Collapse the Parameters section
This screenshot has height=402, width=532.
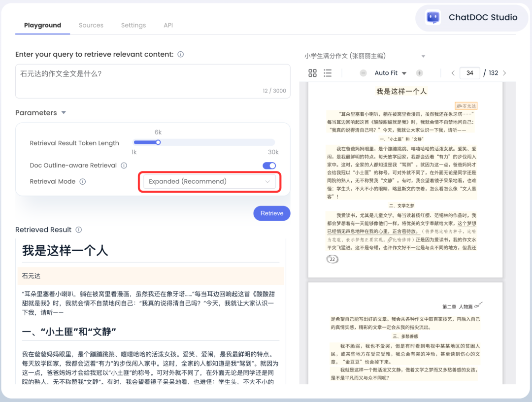click(x=64, y=112)
